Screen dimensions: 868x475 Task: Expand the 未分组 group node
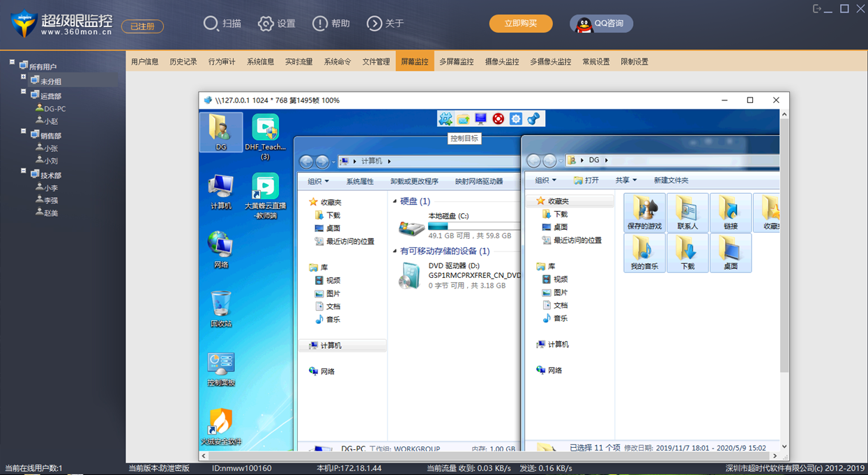(x=23, y=77)
